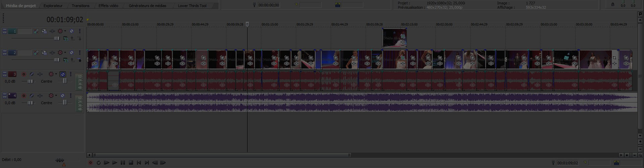
Task: Mute video track 1
Action: coord(71,31)
